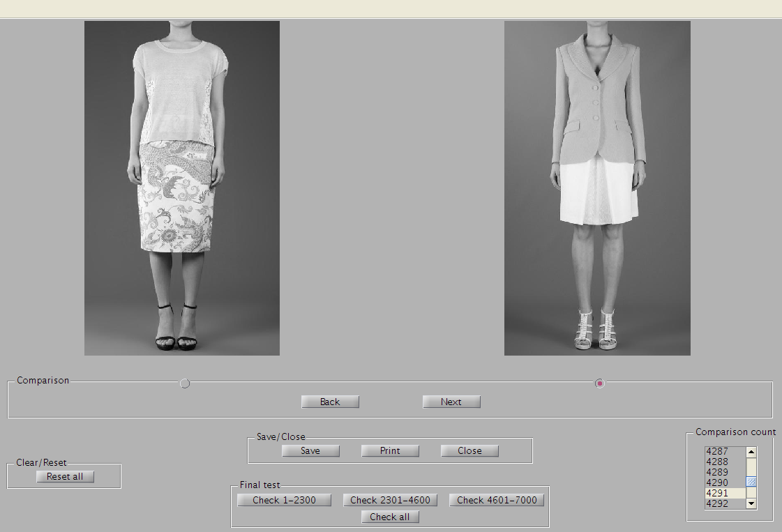
Task: Reset all comparisons
Action: pyautogui.click(x=65, y=476)
